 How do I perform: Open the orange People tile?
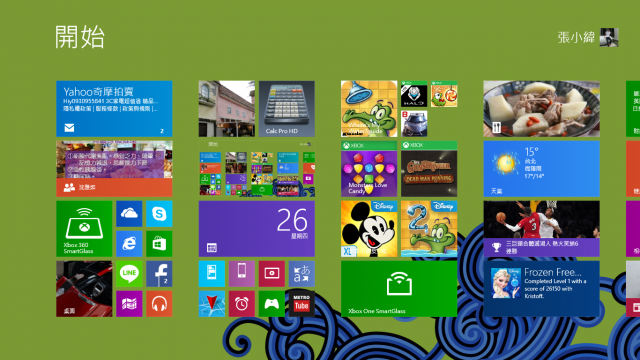coord(114,169)
